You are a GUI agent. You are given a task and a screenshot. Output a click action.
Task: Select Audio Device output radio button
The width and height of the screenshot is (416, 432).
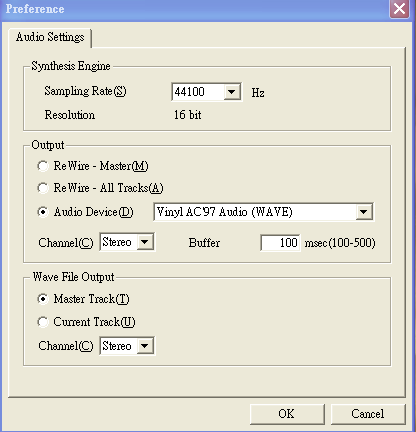point(43,212)
